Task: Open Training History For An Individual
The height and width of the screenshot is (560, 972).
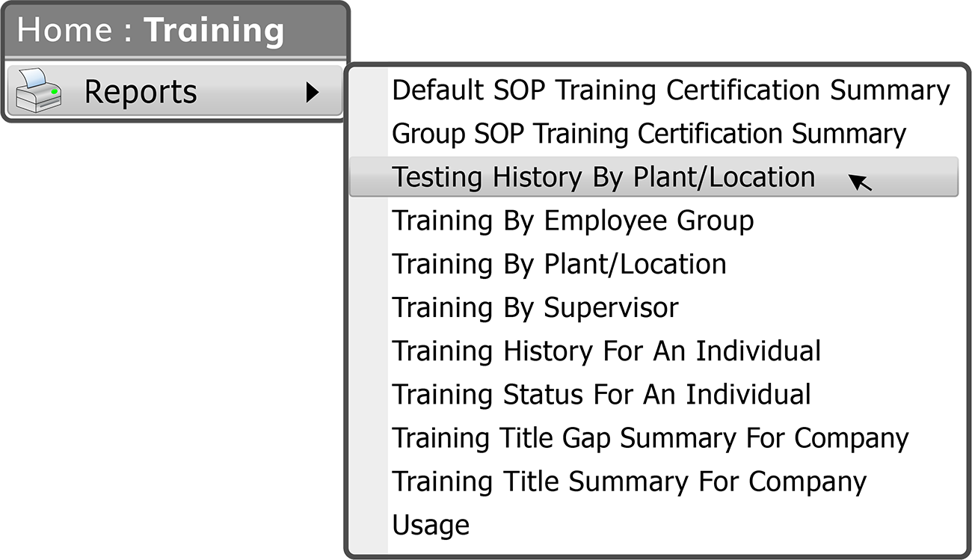Action: point(606,351)
